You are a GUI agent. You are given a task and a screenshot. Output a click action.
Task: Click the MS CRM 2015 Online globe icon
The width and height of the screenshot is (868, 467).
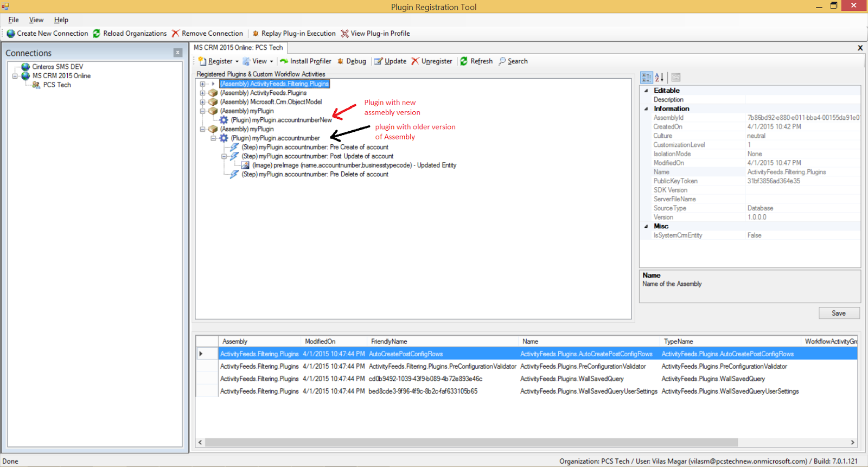25,76
